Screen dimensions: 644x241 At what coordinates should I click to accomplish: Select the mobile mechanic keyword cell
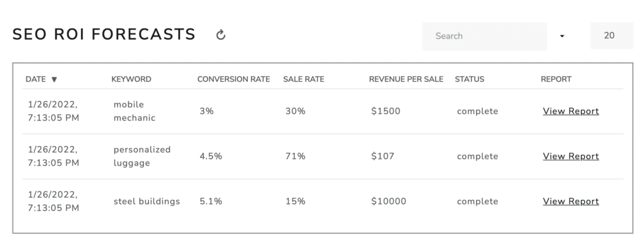tap(135, 111)
